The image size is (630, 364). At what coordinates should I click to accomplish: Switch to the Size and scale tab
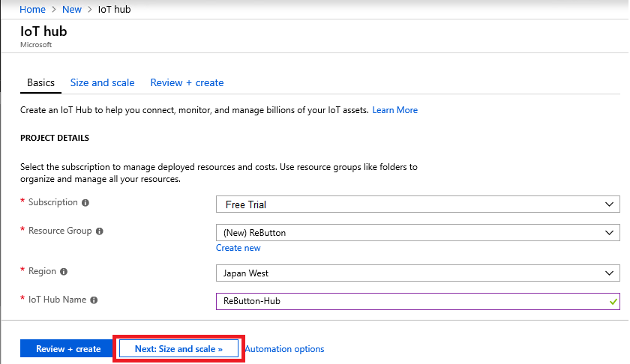point(103,82)
